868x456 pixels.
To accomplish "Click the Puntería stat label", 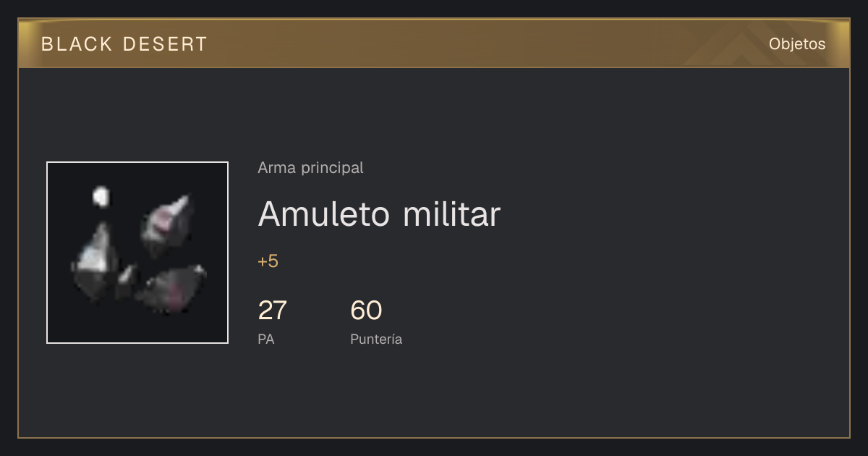I will [376, 339].
